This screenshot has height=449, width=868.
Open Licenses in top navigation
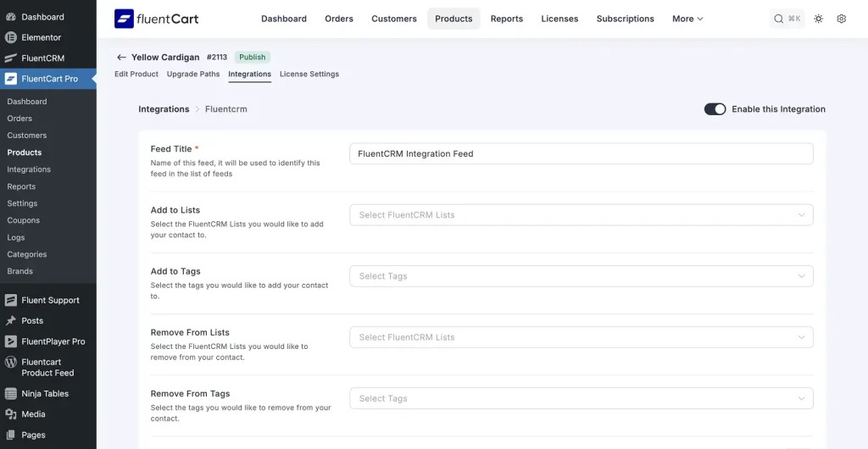click(x=559, y=19)
